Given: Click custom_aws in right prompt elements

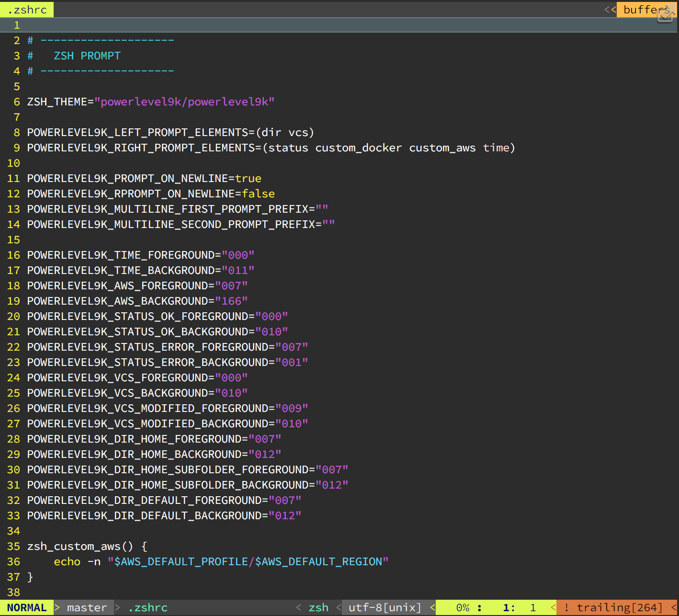Looking at the screenshot, I should pyautogui.click(x=442, y=148).
